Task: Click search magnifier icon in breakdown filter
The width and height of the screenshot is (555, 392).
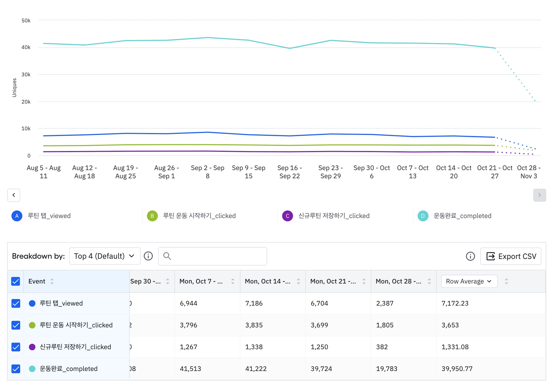Action: 167,256
